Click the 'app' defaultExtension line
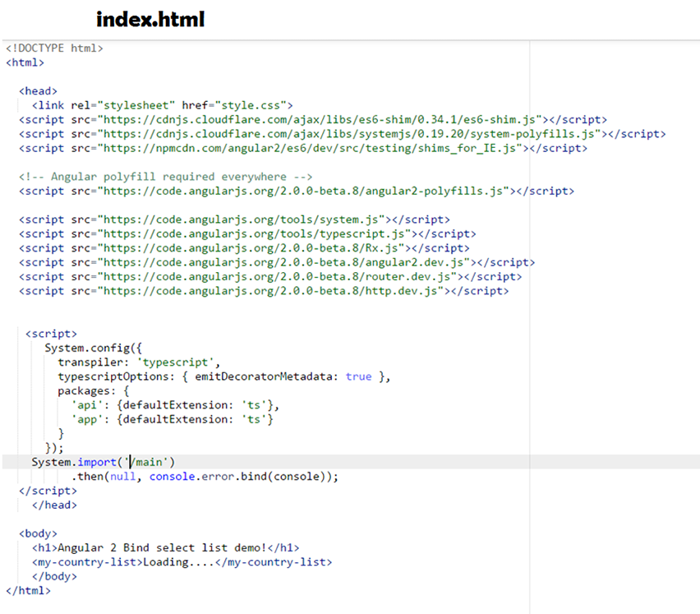 (172, 419)
